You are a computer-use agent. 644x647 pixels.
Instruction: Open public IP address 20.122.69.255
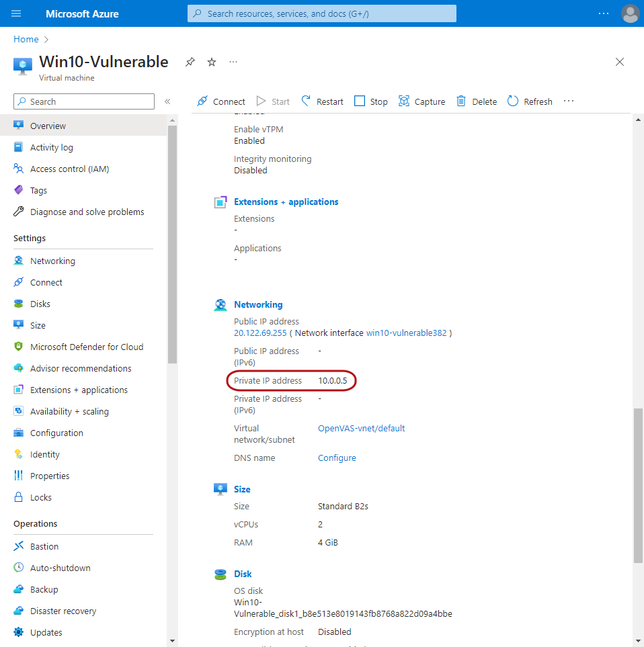click(x=260, y=333)
